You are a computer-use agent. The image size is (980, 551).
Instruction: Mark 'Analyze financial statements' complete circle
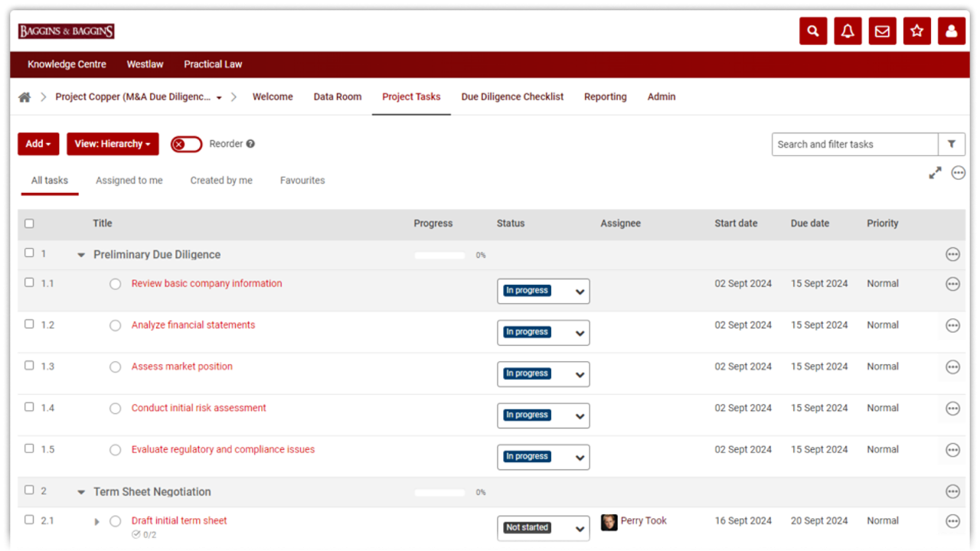[x=115, y=325]
